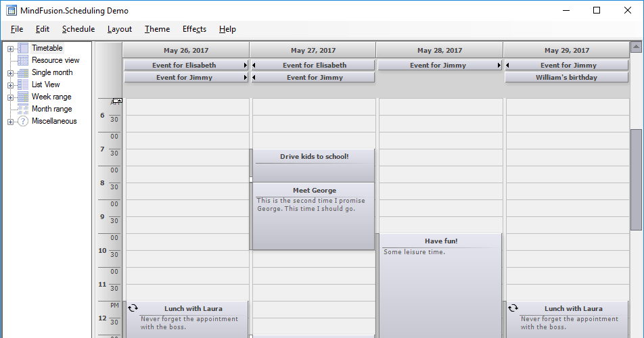Expand the List View node

pyautogui.click(x=10, y=85)
